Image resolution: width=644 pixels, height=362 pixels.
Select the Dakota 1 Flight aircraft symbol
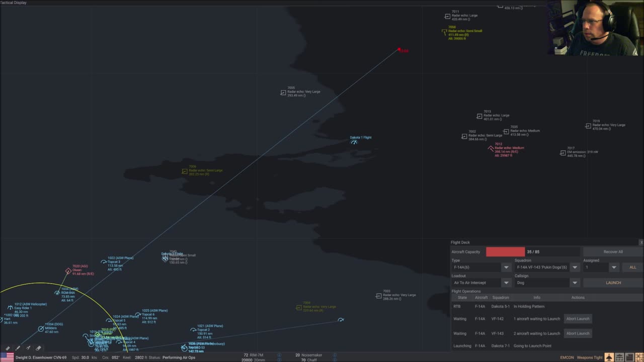pyautogui.click(x=354, y=142)
